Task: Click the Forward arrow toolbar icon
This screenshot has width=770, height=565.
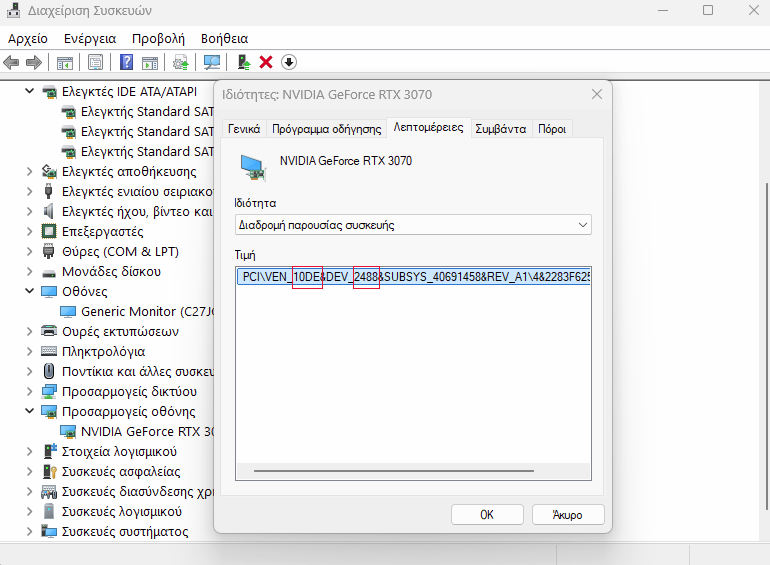Action: [33, 62]
